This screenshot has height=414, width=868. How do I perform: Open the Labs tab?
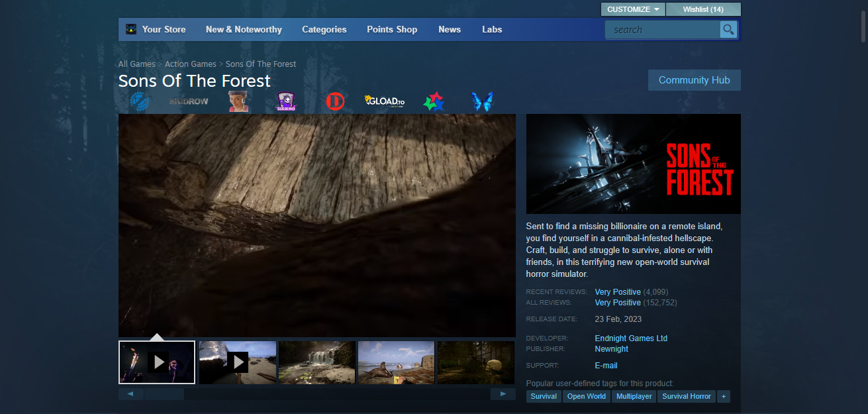492,29
